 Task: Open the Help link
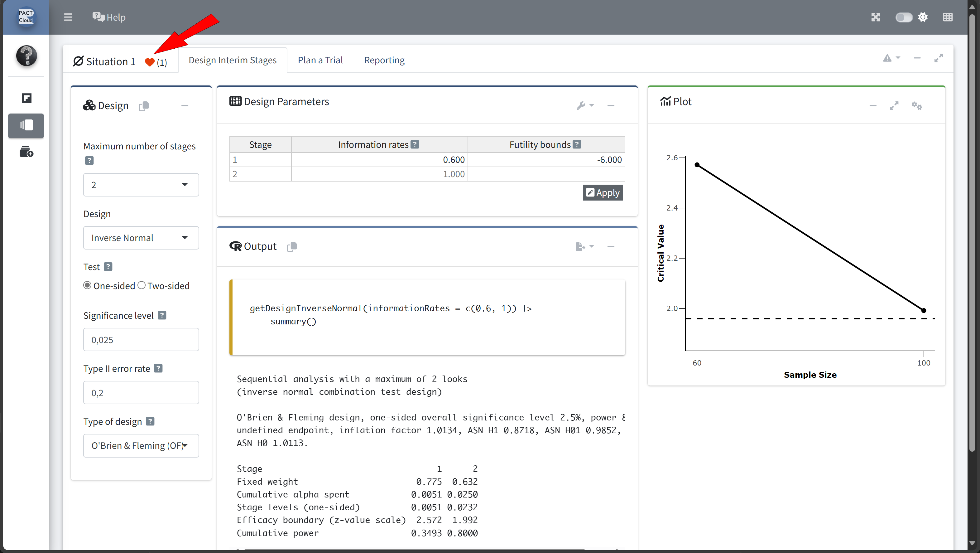tap(109, 17)
